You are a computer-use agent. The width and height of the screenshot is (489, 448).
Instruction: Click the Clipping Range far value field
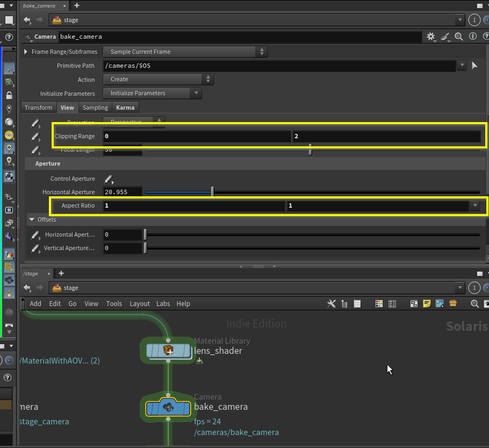tap(386, 136)
